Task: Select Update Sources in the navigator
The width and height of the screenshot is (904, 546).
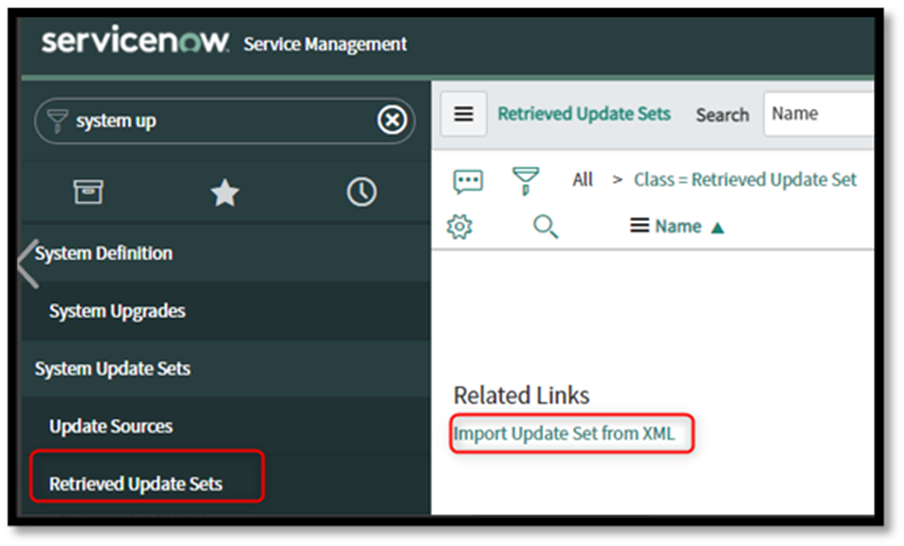Action: pyautogui.click(x=111, y=426)
